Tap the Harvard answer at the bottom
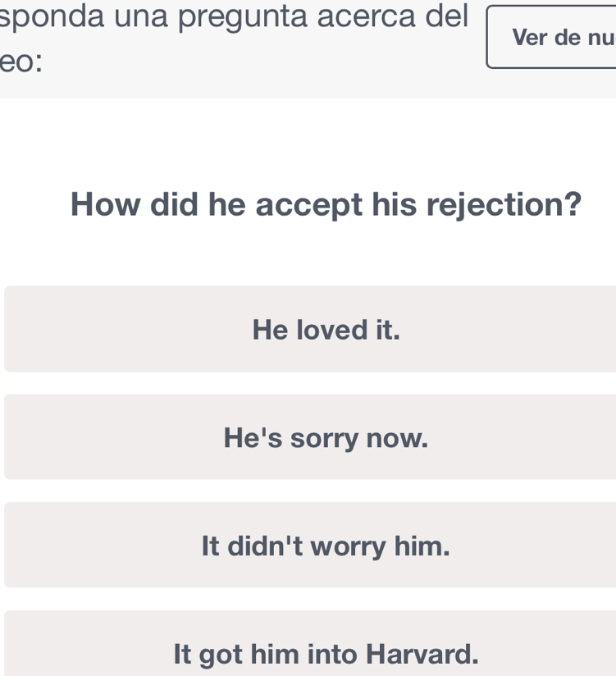This screenshot has height=676, width=616. tap(326, 653)
